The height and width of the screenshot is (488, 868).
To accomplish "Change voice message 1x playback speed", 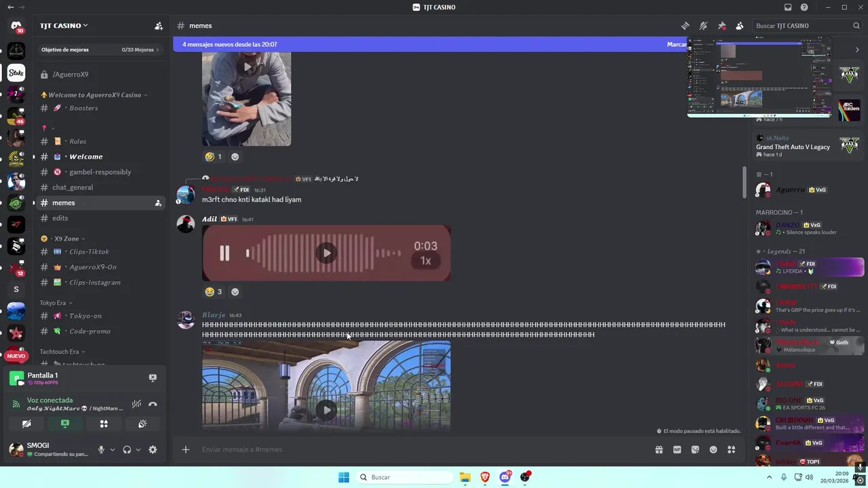I will tap(425, 261).
